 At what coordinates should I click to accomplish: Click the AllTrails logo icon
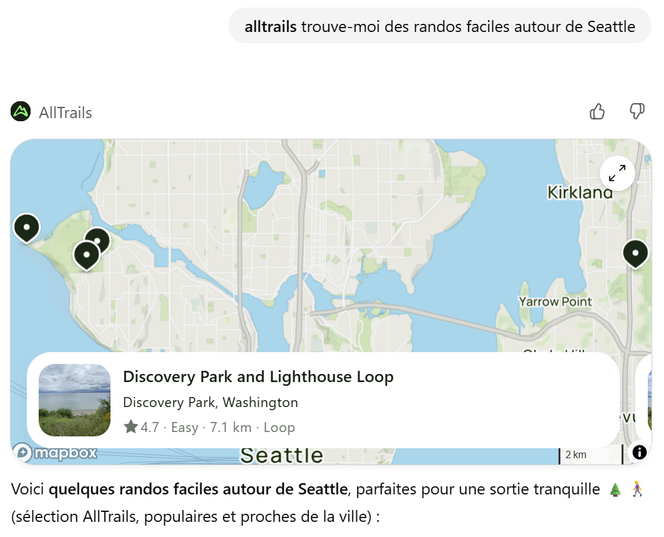(21, 112)
